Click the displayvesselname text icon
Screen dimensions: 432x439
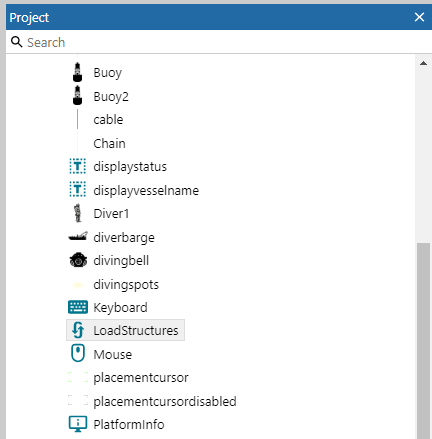point(78,190)
